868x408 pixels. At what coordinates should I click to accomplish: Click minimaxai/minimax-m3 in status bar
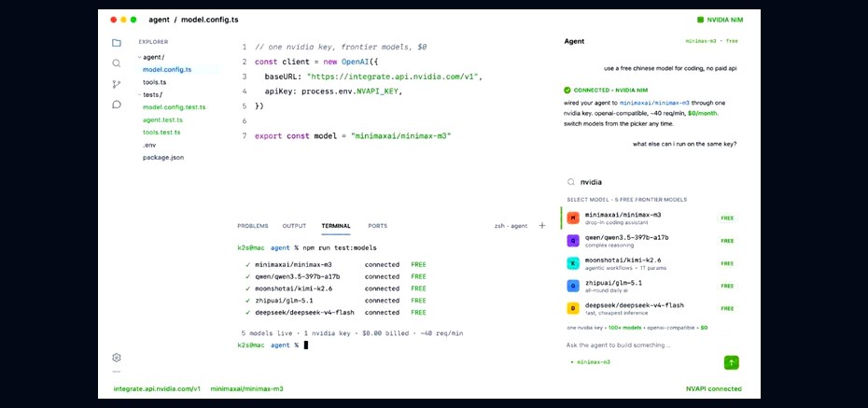[247, 388]
